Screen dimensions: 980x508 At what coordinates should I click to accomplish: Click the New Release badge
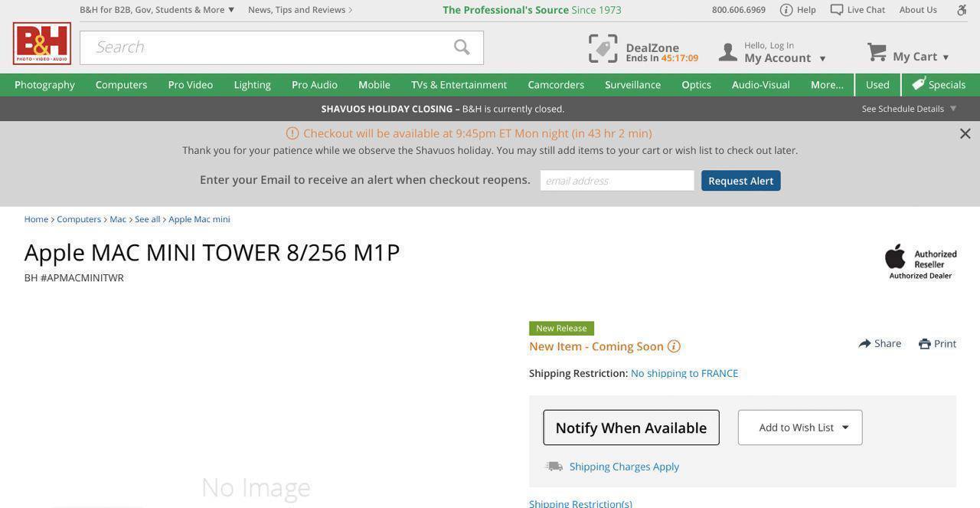click(x=561, y=328)
